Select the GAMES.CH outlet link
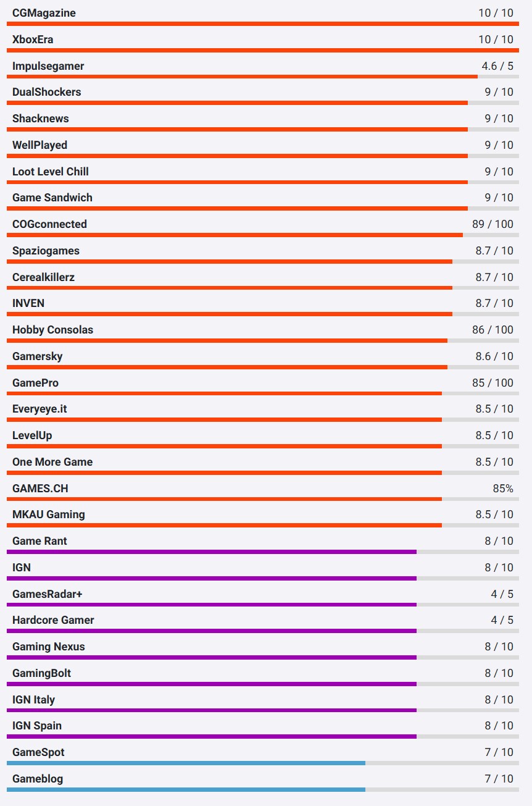The image size is (532, 806). coord(40,489)
